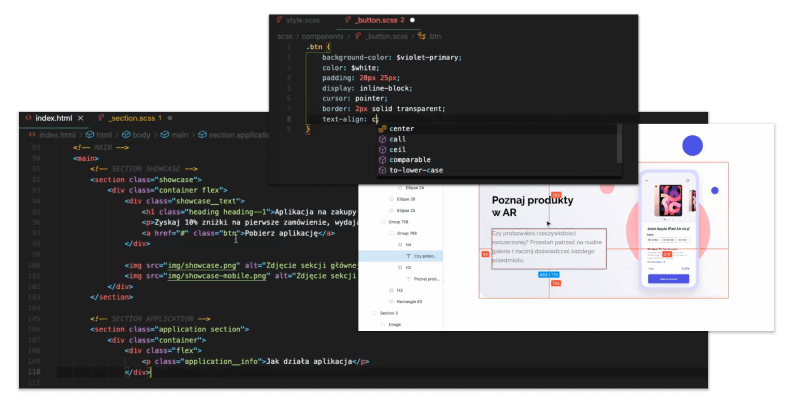Screen dimensions: 788x406
Task: Click the unsaved dot on _section.scss tab
Action: coord(170,118)
